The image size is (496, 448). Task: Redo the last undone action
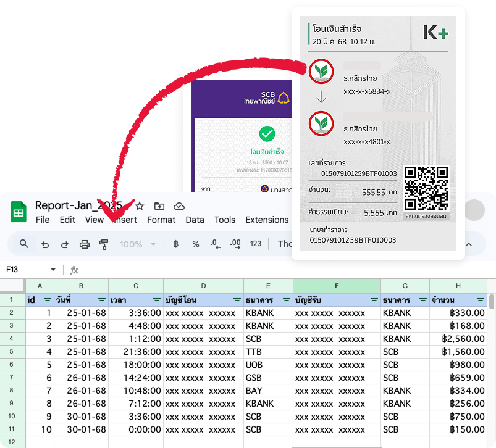[64, 244]
